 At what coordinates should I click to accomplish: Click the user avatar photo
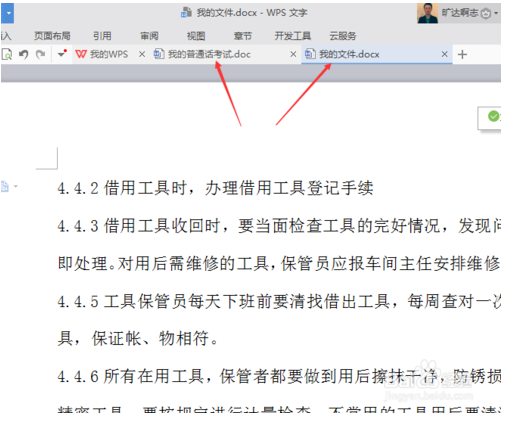coord(428,13)
